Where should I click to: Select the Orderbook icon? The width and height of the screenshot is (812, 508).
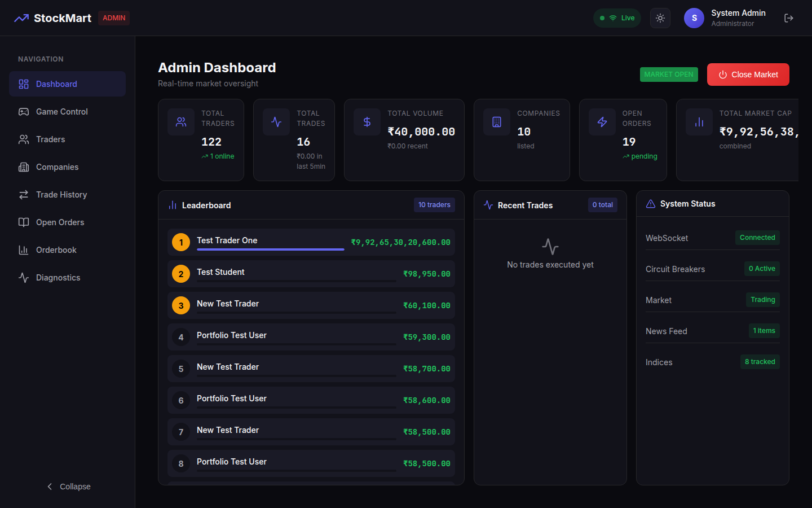(23, 249)
